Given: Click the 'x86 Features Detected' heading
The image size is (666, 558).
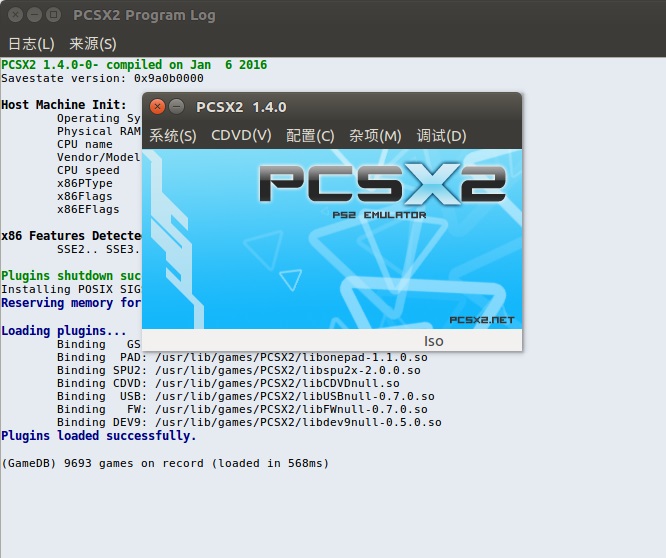Looking at the screenshot, I should 71,236.
